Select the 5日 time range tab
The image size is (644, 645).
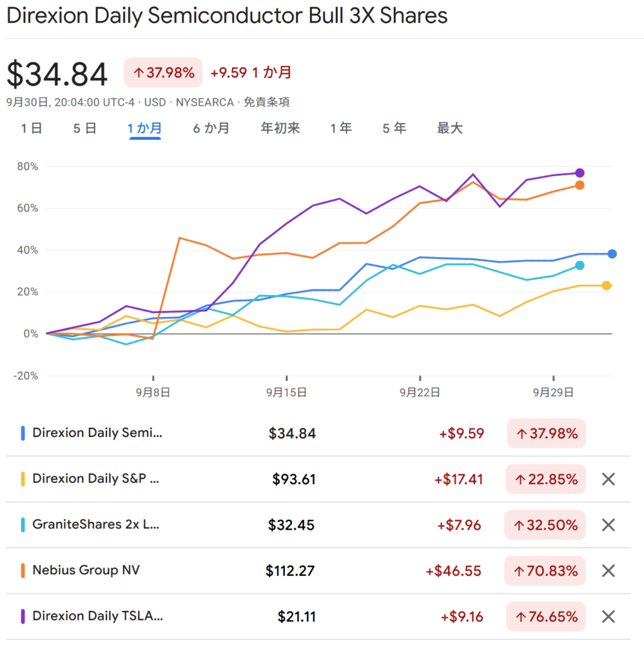tap(84, 128)
